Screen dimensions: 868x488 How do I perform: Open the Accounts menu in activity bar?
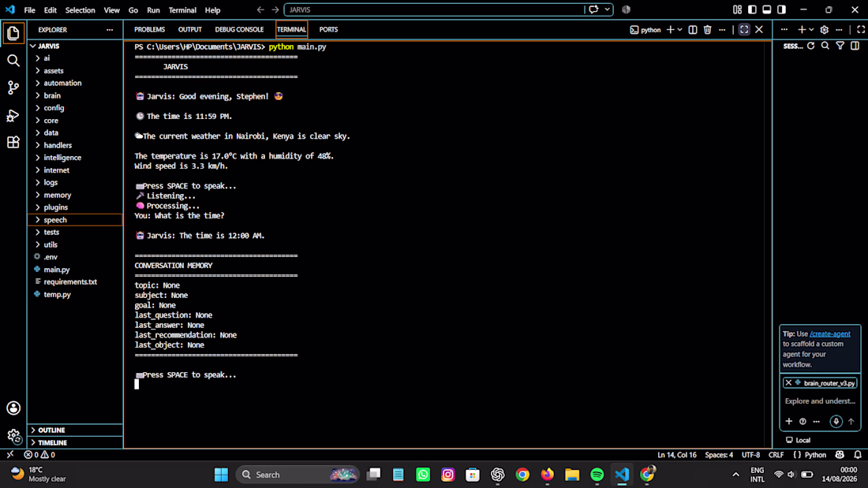[x=13, y=408]
